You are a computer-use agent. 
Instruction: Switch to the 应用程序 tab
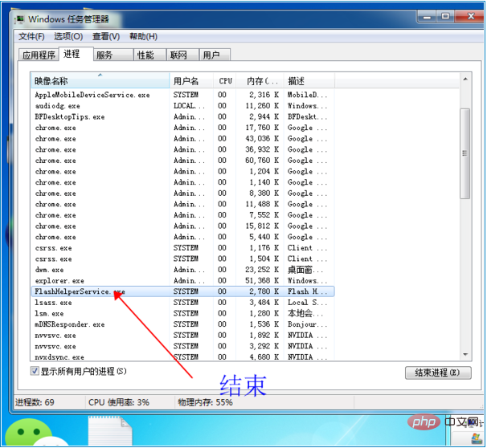39,55
